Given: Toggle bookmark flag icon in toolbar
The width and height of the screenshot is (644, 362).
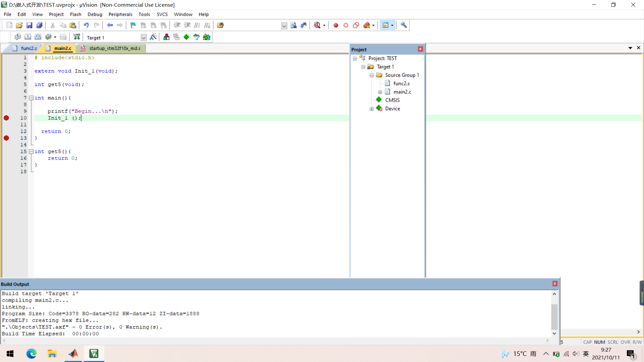Looking at the screenshot, I should coord(133,25).
